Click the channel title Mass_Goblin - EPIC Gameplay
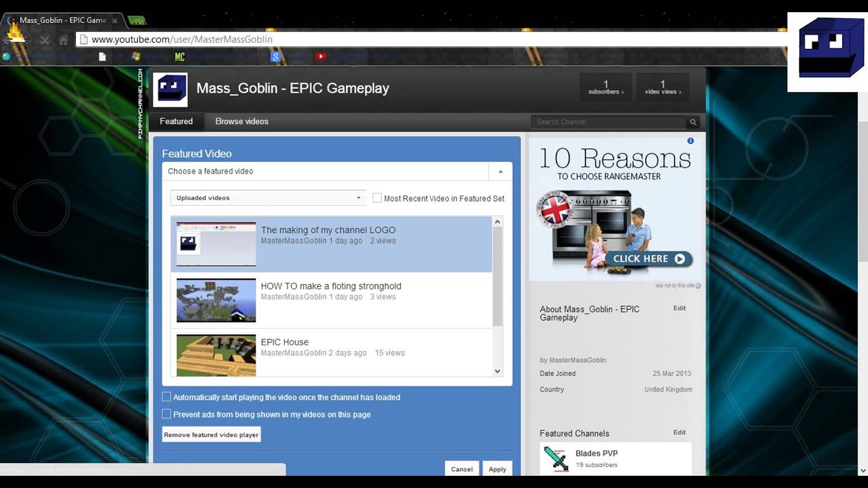The image size is (868, 488). click(x=292, y=88)
